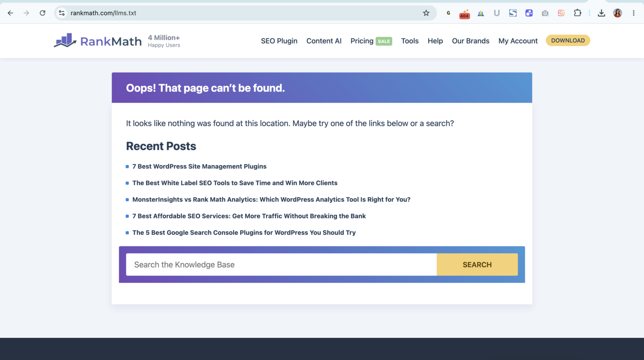Screen dimensions: 644x360
Task: Click the RankMath logo
Action: (x=98, y=41)
